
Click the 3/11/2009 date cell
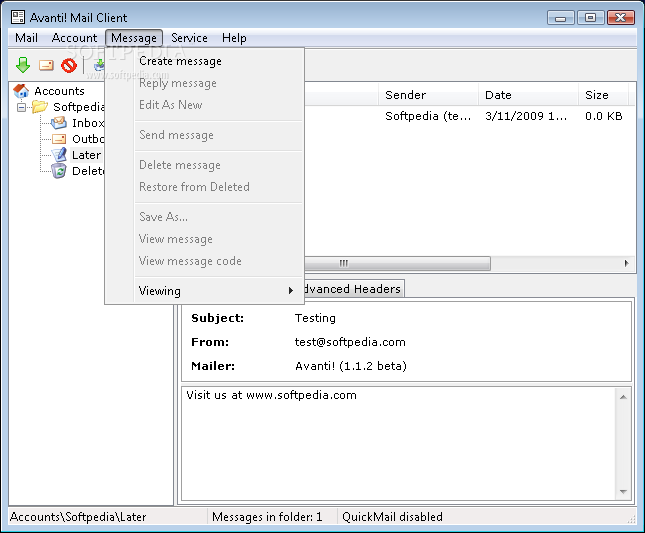pos(526,116)
